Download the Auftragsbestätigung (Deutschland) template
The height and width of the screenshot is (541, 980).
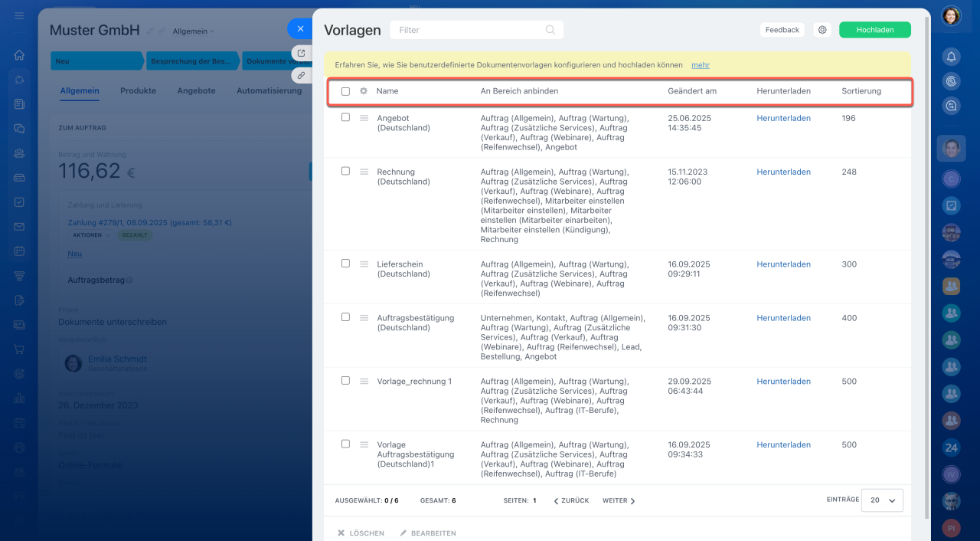783,317
